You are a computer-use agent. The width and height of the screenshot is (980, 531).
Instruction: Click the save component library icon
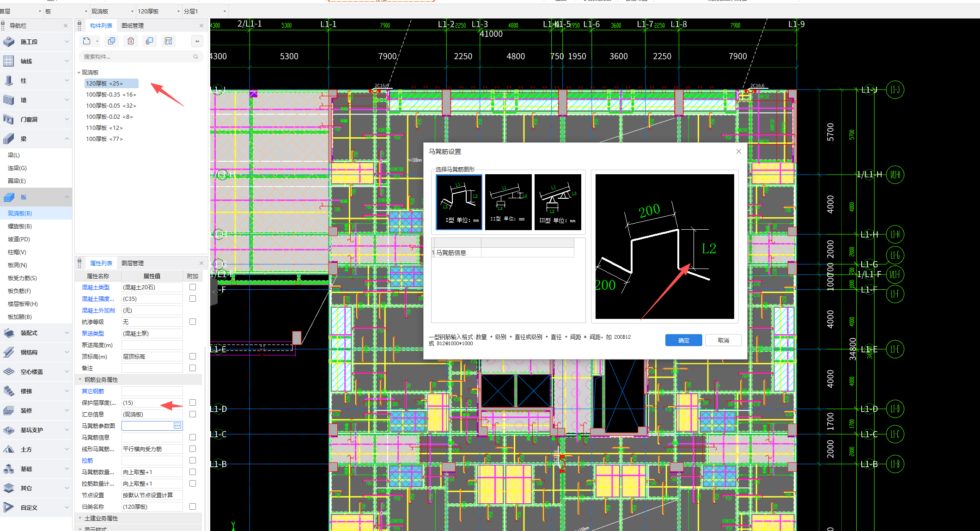(x=169, y=41)
